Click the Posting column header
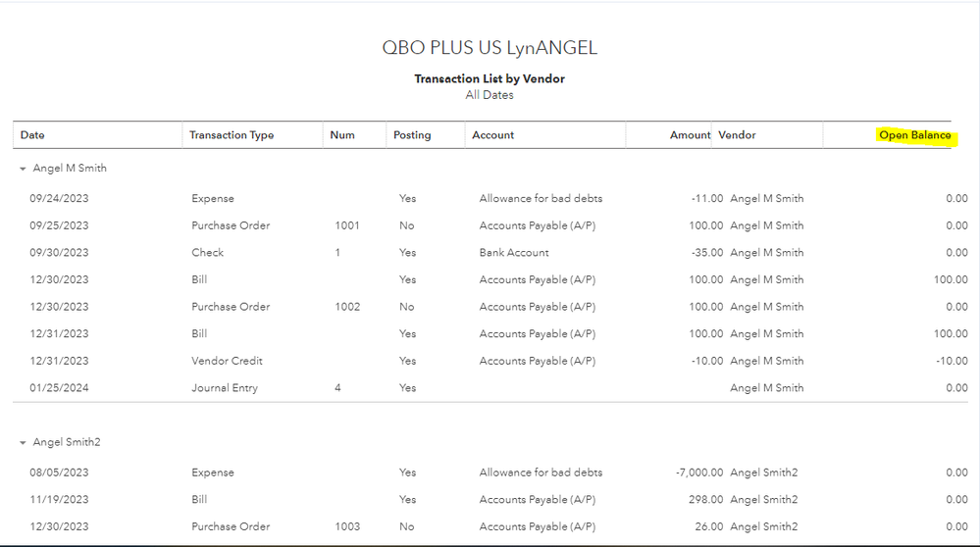The width and height of the screenshot is (980, 547). tap(412, 135)
